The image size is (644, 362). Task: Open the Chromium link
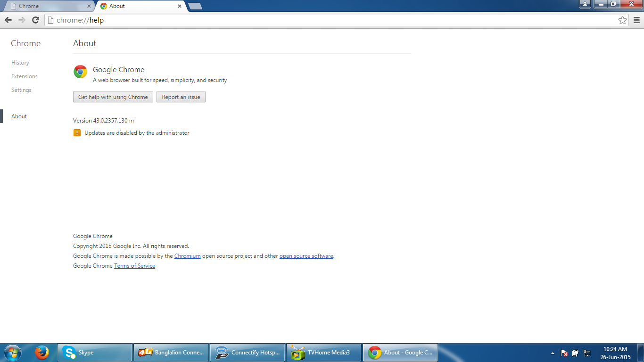(188, 256)
